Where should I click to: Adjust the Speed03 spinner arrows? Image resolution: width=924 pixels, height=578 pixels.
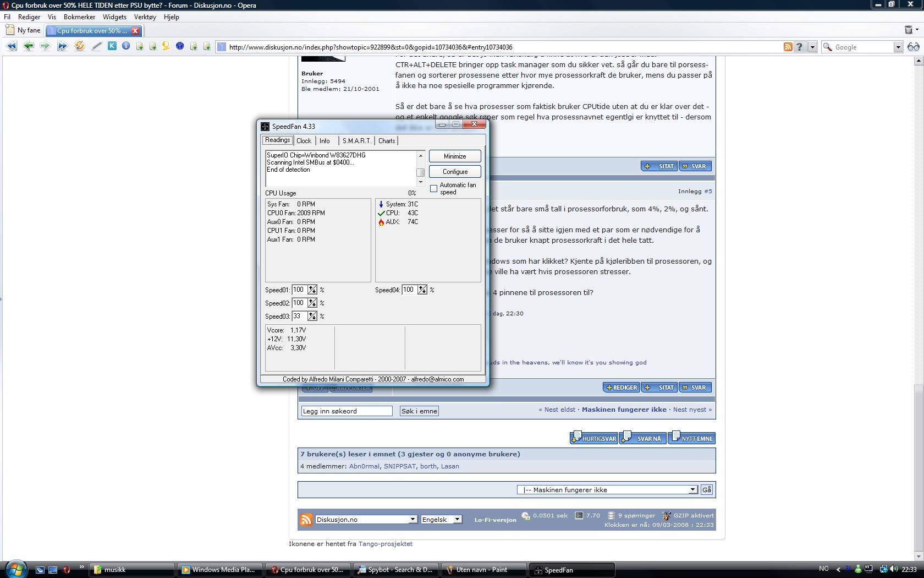[x=312, y=316]
